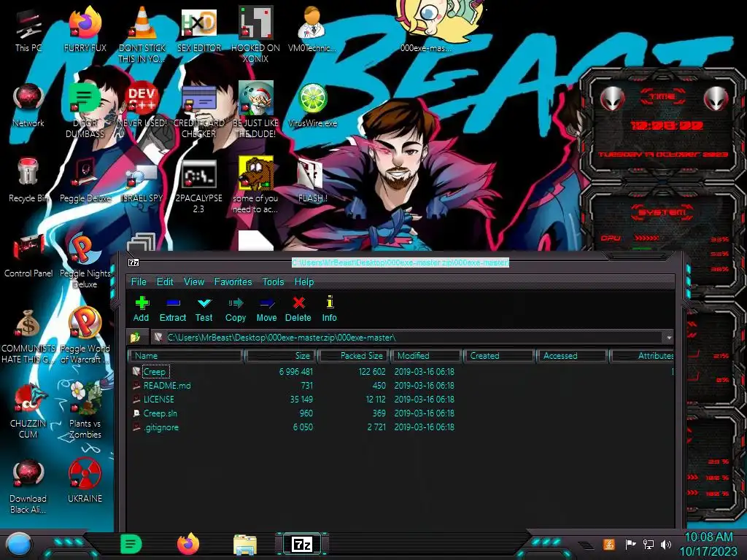Screen dimensions: 747x560
Task: Open the Edit menu
Action: [x=165, y=281]
